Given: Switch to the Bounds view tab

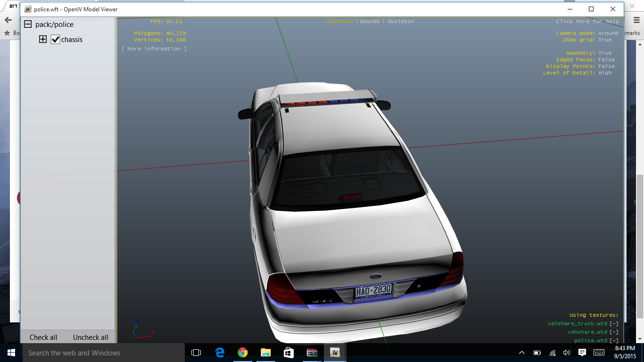Looking at the screenshot, I should click(x=370, y=22).
